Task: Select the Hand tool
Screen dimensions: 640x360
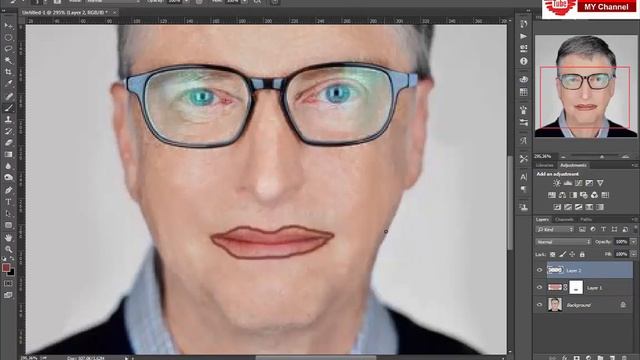Action: 8,238
